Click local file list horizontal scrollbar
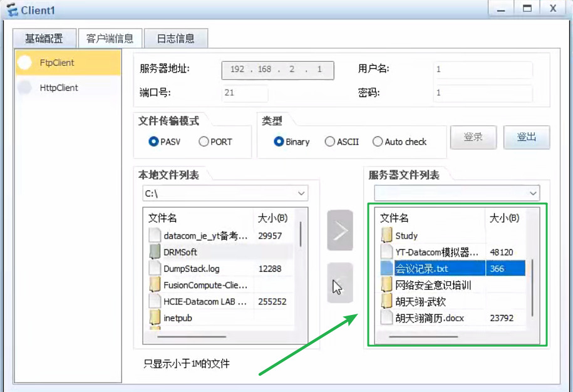Viewport: 573px width, 392px height. click(x=192, y=336)
